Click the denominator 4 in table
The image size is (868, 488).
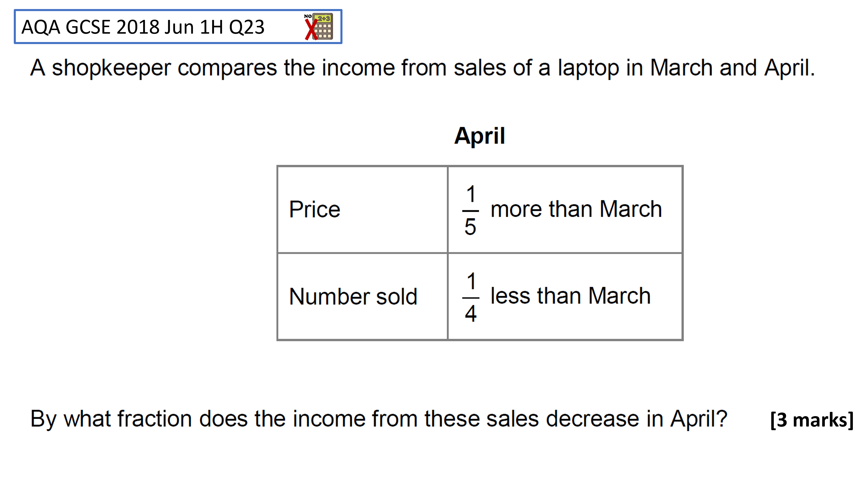click(x=471, y=314)
